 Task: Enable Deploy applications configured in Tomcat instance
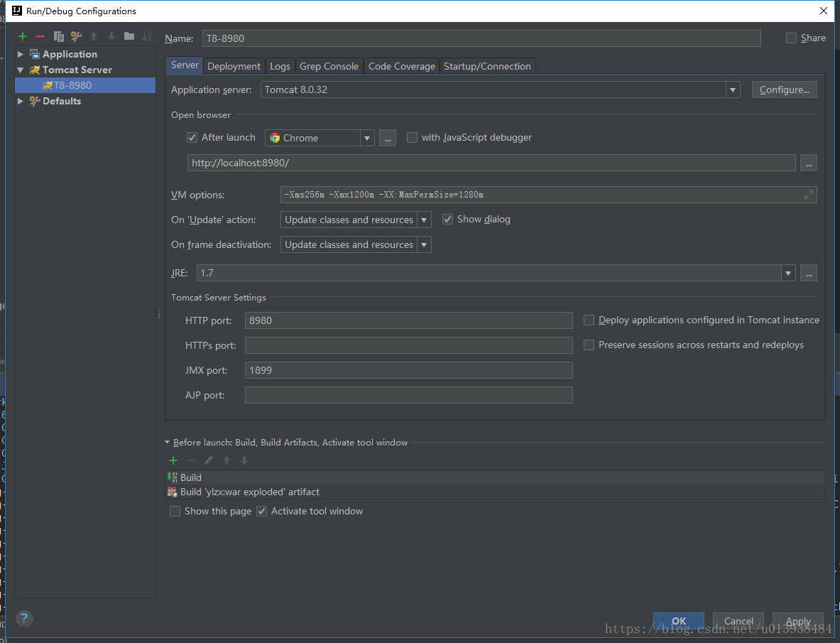[589, 320]
